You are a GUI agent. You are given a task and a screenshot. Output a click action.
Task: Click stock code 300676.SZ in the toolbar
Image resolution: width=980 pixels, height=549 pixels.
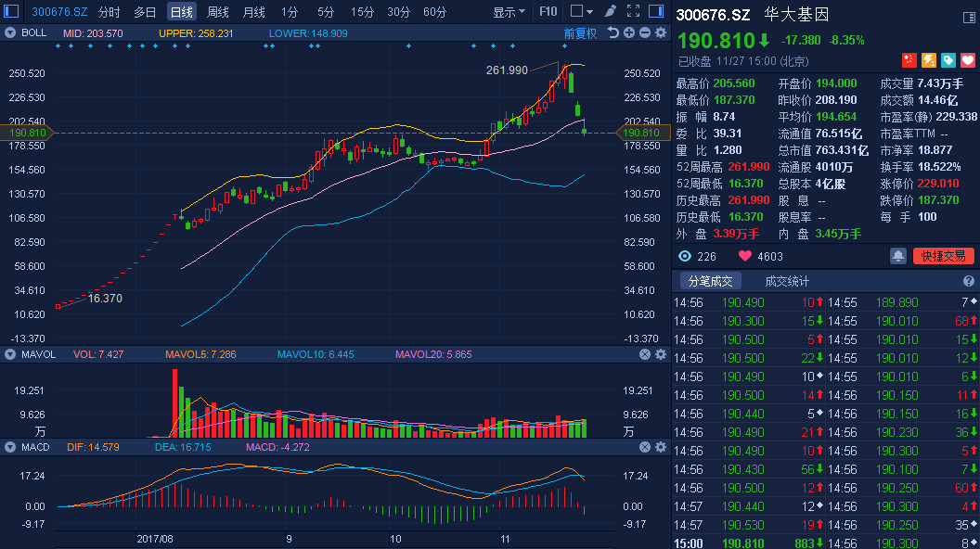click(59, 12)
